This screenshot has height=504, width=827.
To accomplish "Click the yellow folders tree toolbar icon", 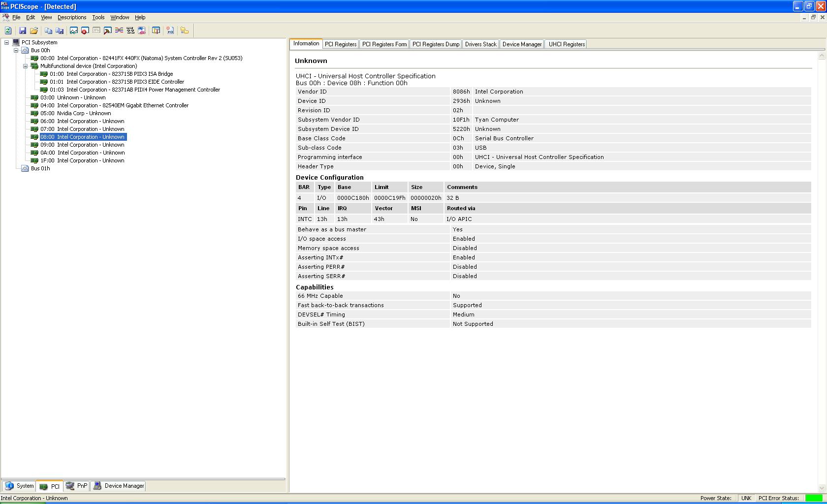I will [x=185, y=31].
